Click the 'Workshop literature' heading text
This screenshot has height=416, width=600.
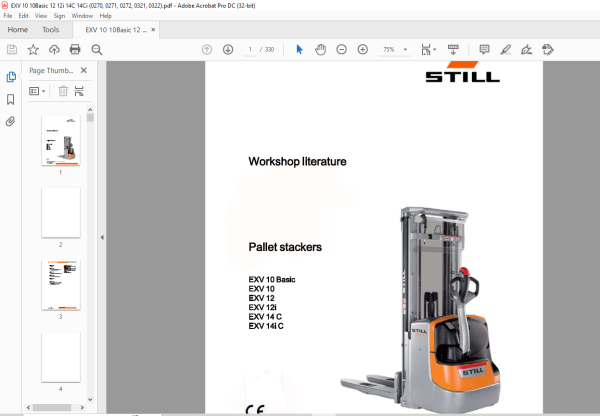[297, 162]
